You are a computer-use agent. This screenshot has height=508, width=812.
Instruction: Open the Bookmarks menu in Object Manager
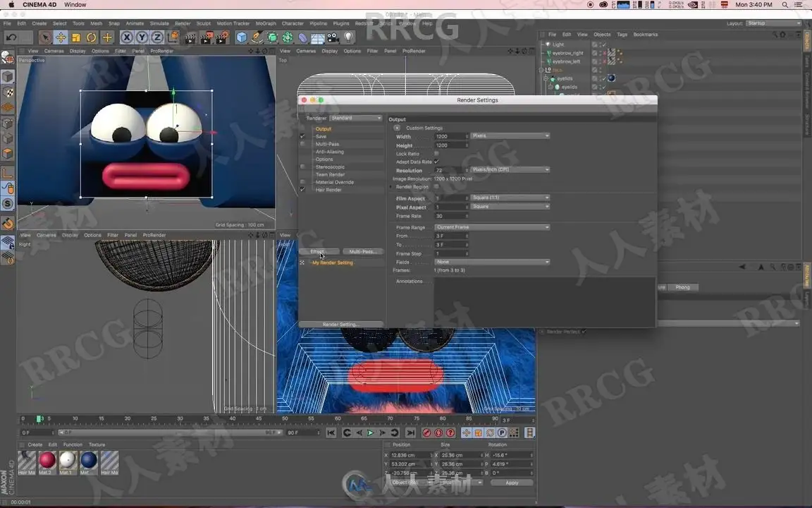click(645, 34)
